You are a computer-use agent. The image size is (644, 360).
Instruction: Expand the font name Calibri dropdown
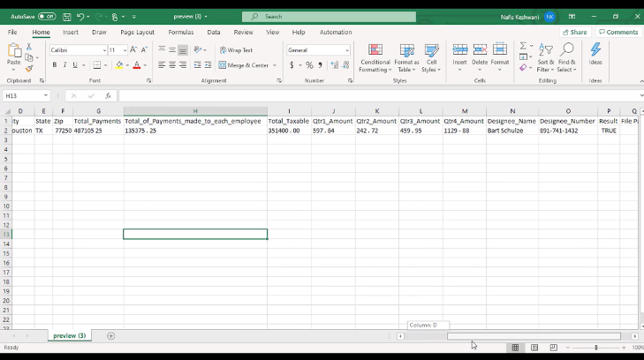pyautogui.click(x=102, y=50)
